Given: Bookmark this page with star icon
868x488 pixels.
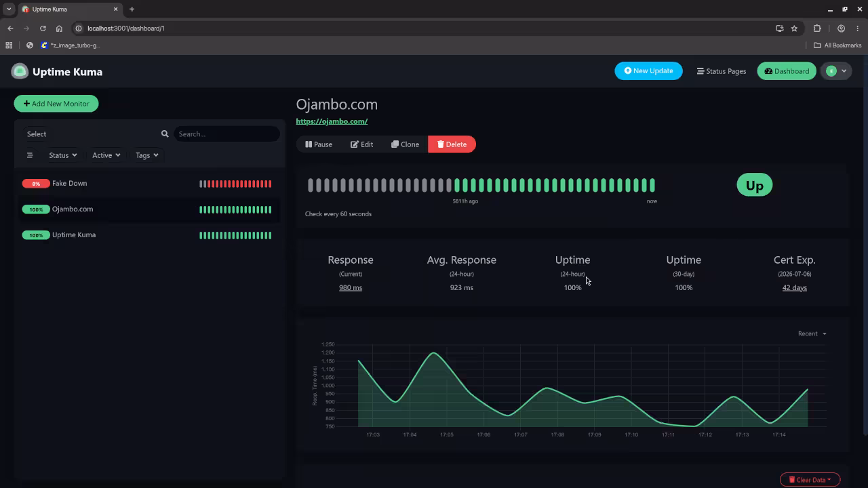Looking at the screenshot, I should click(794, 28).
